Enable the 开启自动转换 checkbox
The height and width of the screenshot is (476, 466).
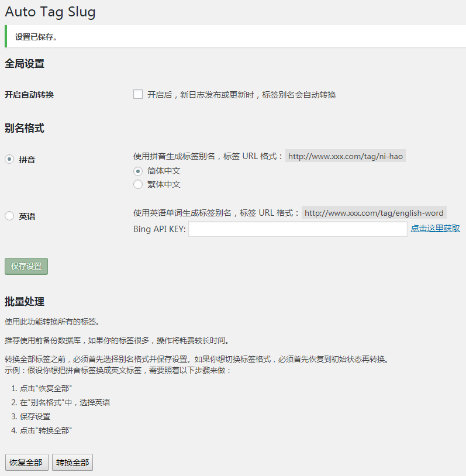[138, 94]
